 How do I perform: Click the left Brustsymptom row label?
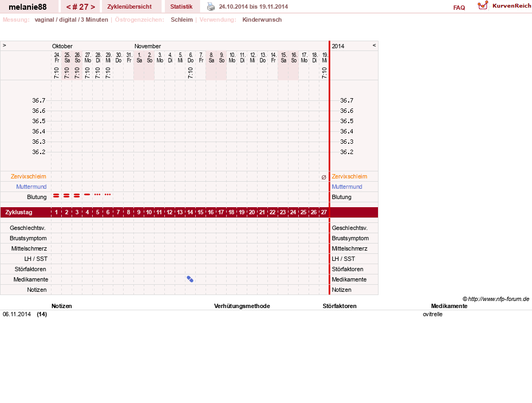28,238
